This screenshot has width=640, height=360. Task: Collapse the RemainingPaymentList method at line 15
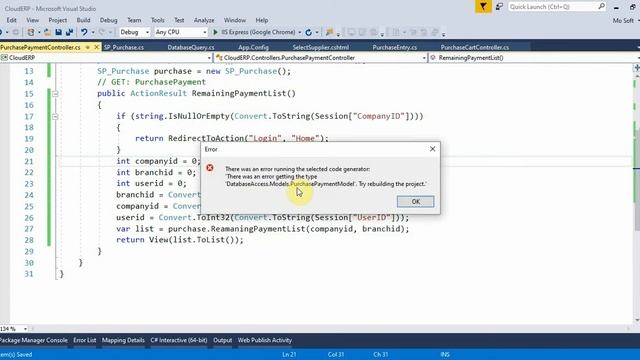[55, 94]
